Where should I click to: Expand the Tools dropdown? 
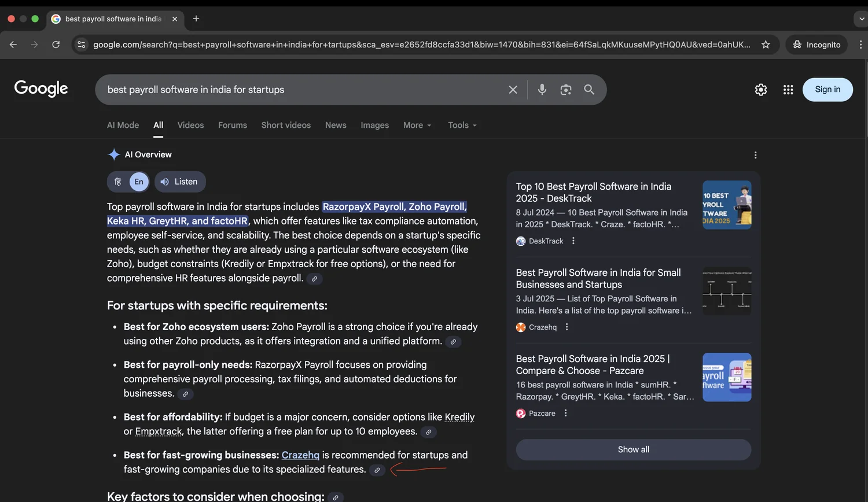462,125
